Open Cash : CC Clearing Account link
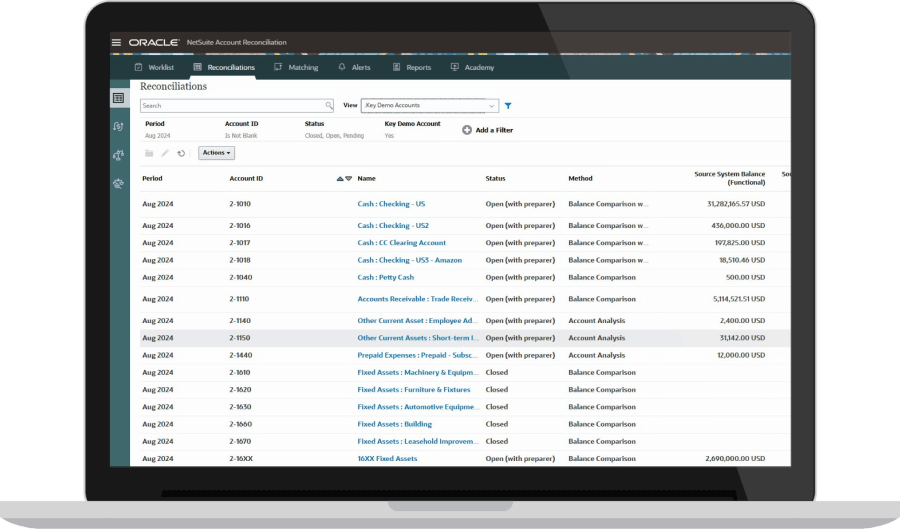This screenshot has width=900, height=529. (401, 243)
